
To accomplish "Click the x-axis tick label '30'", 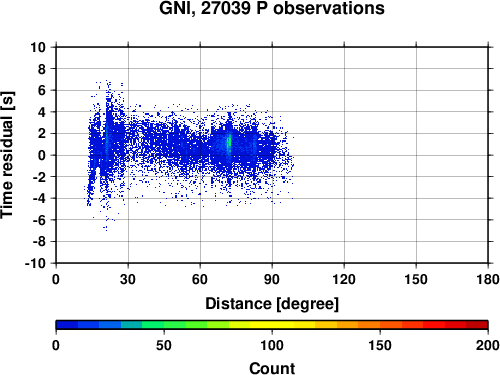I will click(128, 279).
